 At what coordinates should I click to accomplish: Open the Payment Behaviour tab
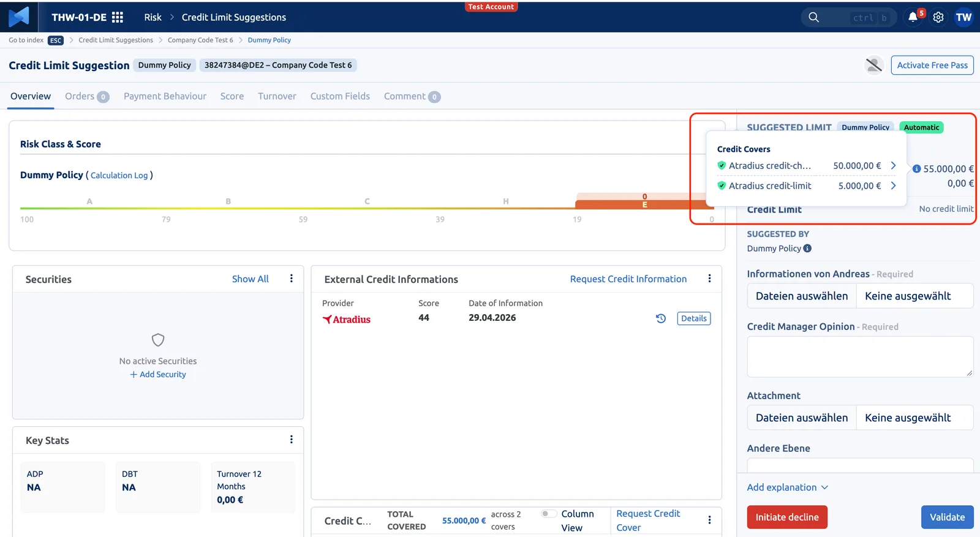(165, 96)
